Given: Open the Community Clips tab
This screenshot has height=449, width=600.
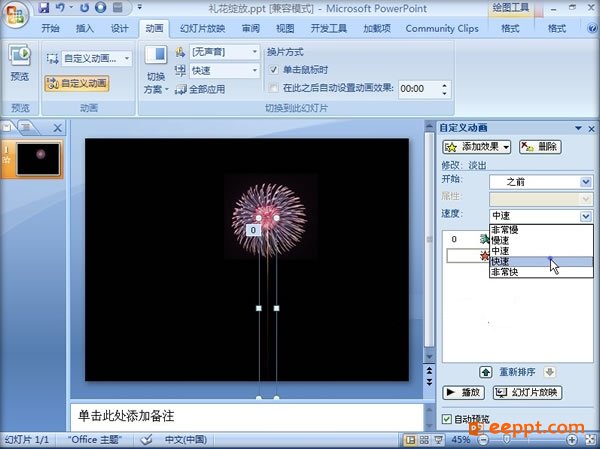Looking at the screenshot, I should click(442, 28).
